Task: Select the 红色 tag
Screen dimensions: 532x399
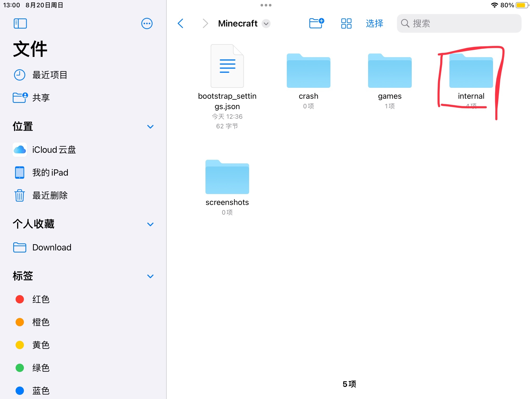Action: [83, 299]
